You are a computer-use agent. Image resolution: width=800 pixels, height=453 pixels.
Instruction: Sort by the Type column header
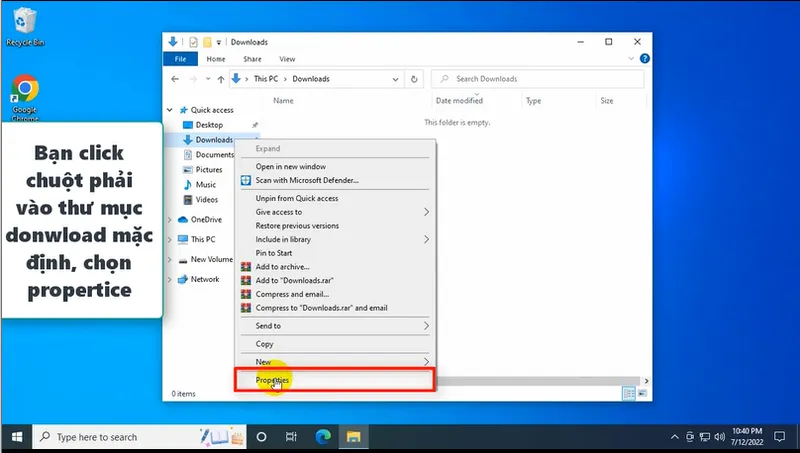click(533, 100)
